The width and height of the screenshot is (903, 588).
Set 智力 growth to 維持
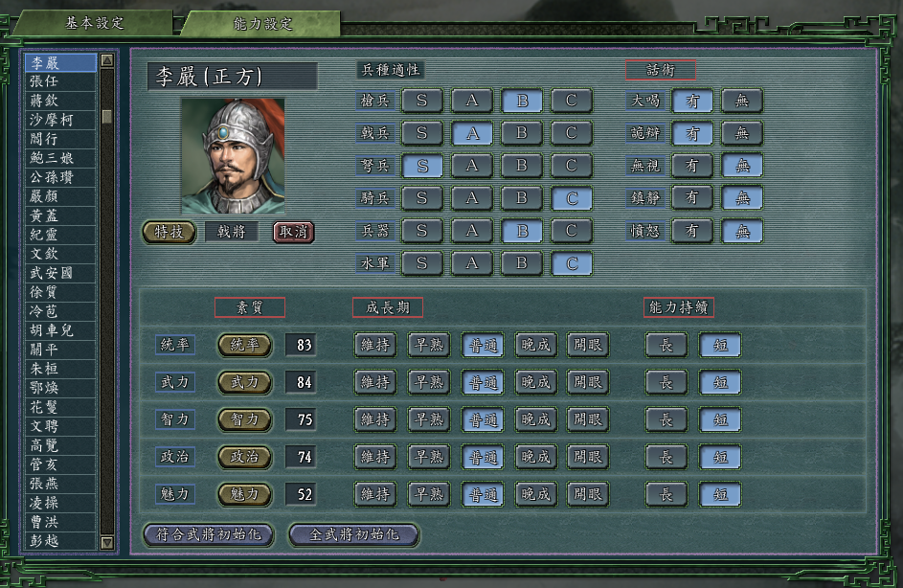pos(375,419)
